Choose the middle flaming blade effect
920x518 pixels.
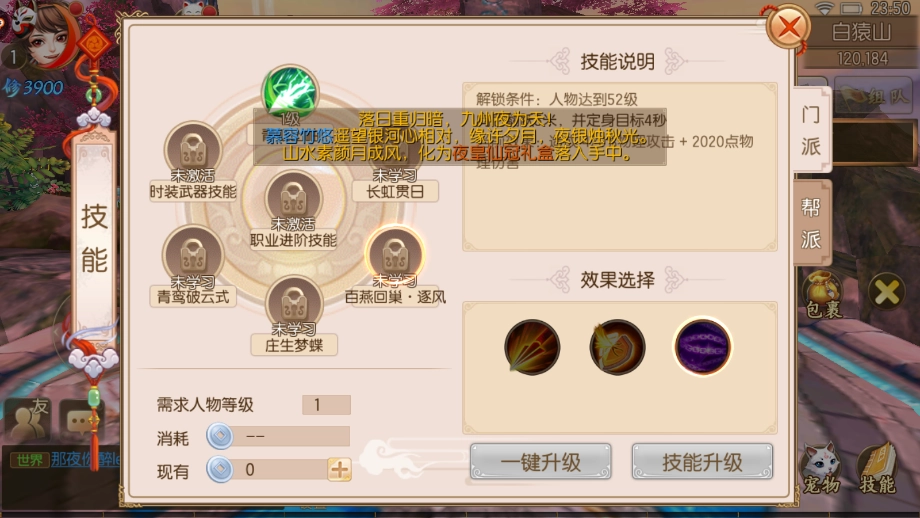tap(617, 347)
